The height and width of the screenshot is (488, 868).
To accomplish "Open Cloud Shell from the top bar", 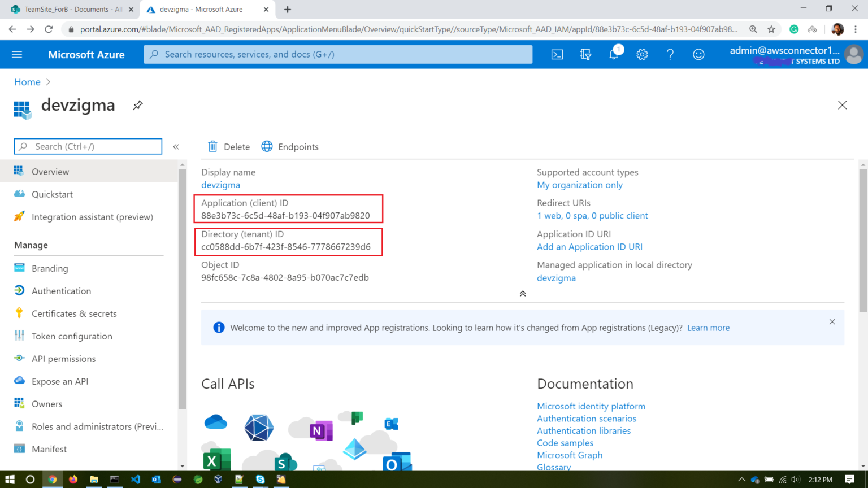I will (x=557, y=55).
